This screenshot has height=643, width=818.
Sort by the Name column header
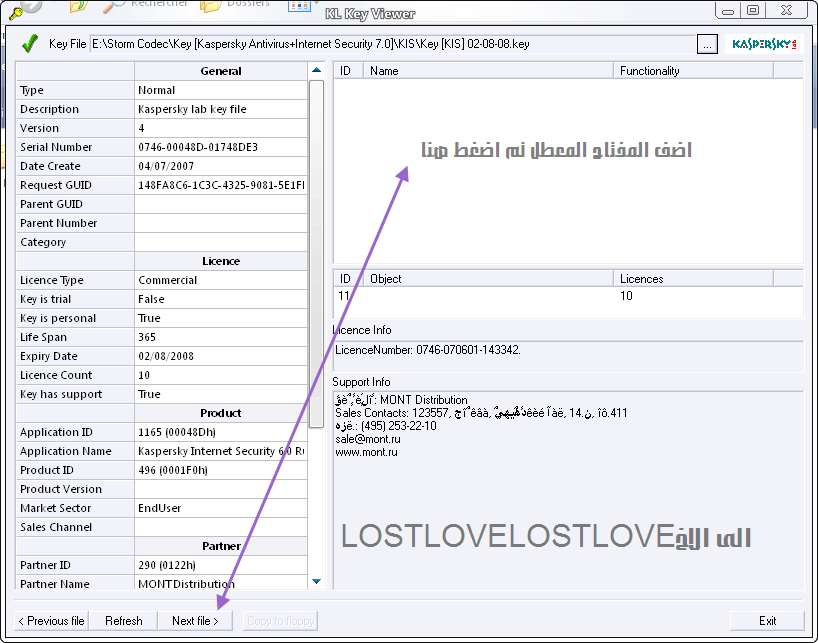coord(488,71)
